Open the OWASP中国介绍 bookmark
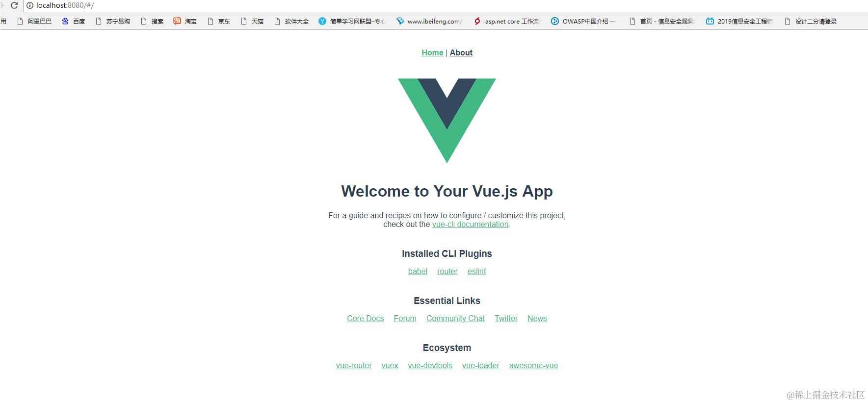 point(583,21)
